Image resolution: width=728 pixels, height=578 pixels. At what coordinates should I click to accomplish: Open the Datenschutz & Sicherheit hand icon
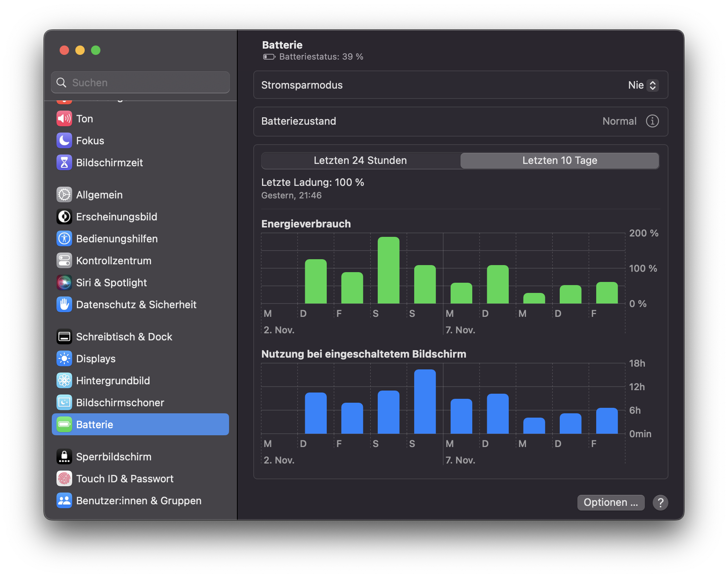pos(64,305)
